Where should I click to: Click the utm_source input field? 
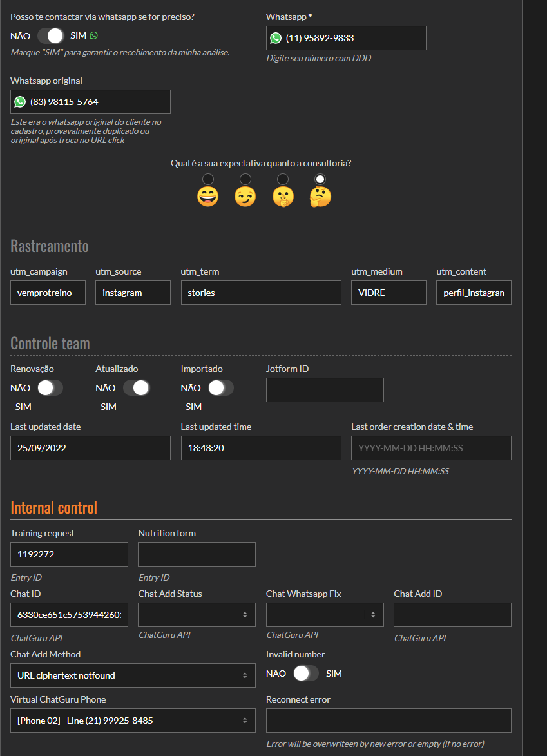(x=133, y=293)
